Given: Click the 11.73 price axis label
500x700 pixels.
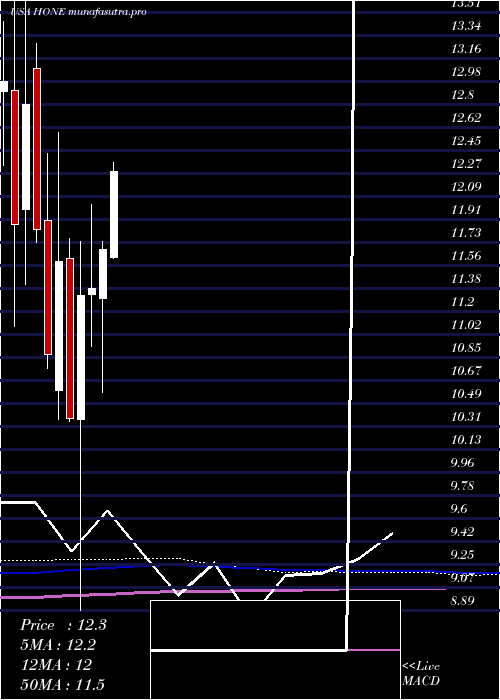Looking at the screenshot, I should point(466,233).
